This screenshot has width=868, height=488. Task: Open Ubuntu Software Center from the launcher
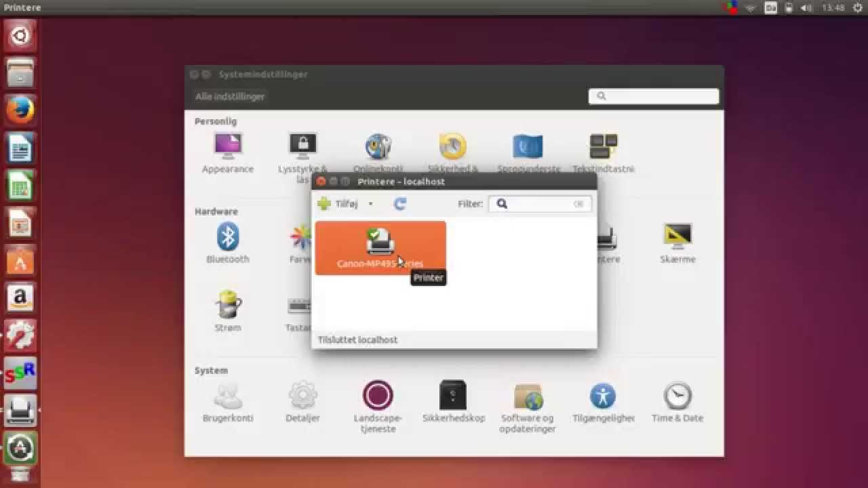point(20,260)
